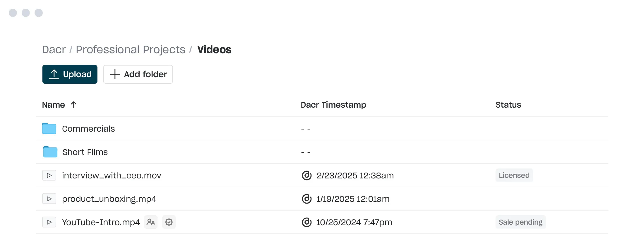The image size is (644, 234).
Task: Toggle the Name column sort arrow
Action: 74,105
